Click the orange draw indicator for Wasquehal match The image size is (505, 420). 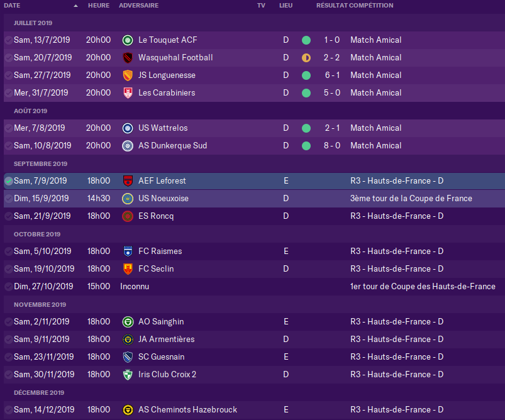click(x=306, y=58)
